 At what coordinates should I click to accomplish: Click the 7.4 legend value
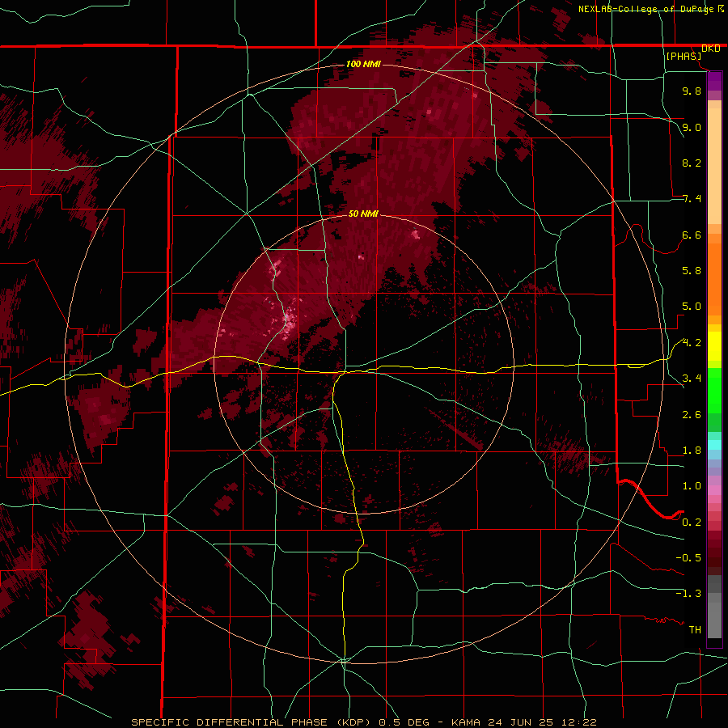pos(692,199)
